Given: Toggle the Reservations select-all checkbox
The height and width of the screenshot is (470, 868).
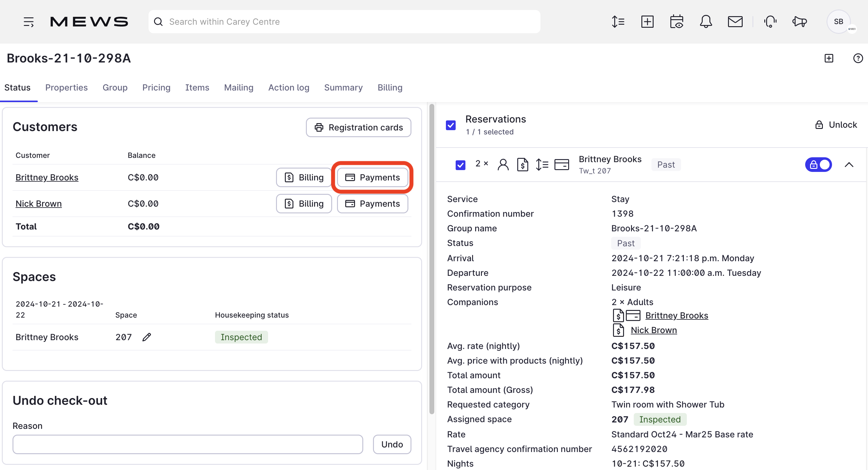Looking at the screenshot, I should point(450,125).
